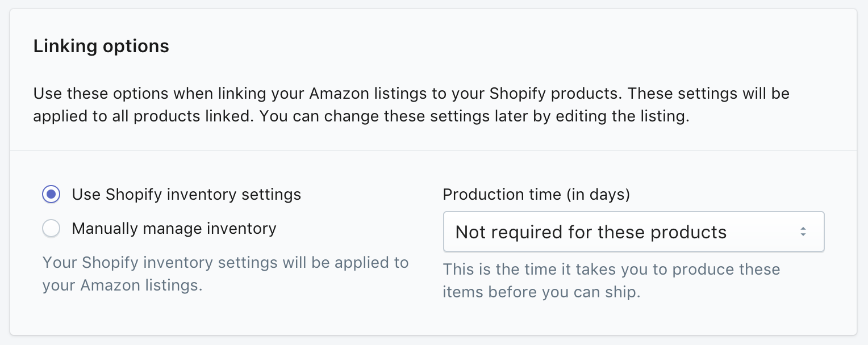Click the Linking options description paragraph
Screen dimensions: 868x345
coord(412,104)
